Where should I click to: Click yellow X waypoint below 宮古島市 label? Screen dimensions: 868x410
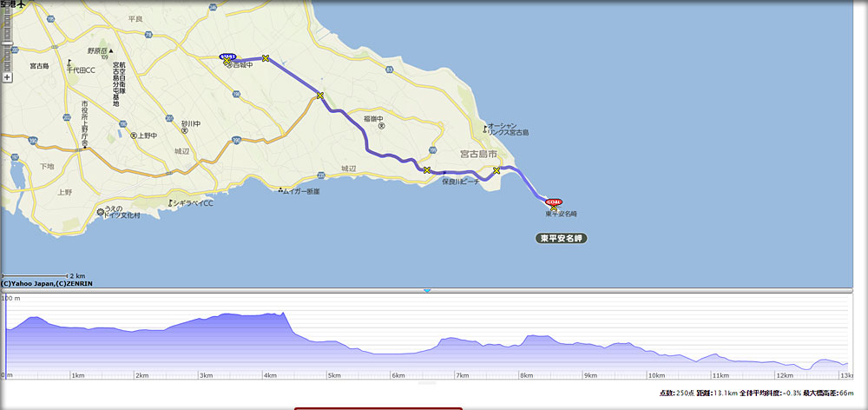tap(496, 170)
